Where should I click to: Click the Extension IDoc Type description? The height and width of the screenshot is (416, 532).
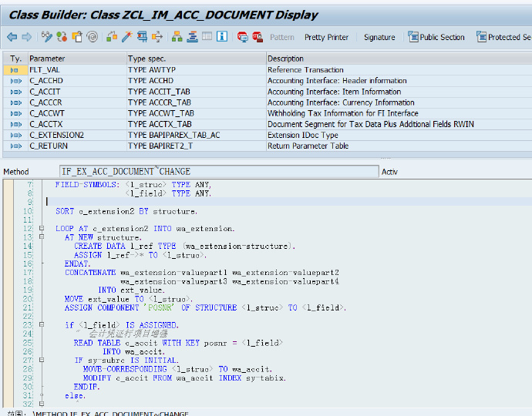303,135
